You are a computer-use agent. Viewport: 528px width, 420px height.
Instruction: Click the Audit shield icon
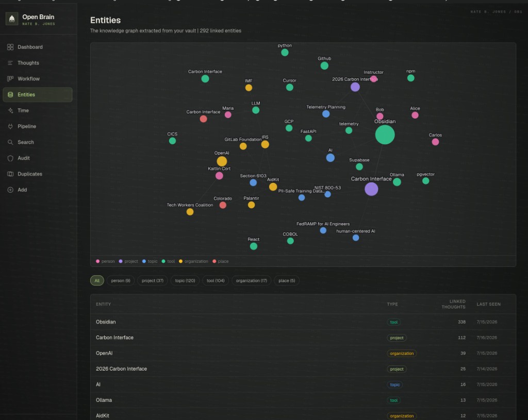tap(10, 158)
